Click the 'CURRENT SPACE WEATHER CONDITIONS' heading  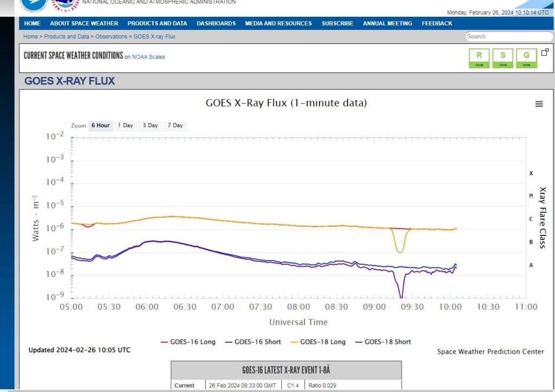[x=73, y=55]
